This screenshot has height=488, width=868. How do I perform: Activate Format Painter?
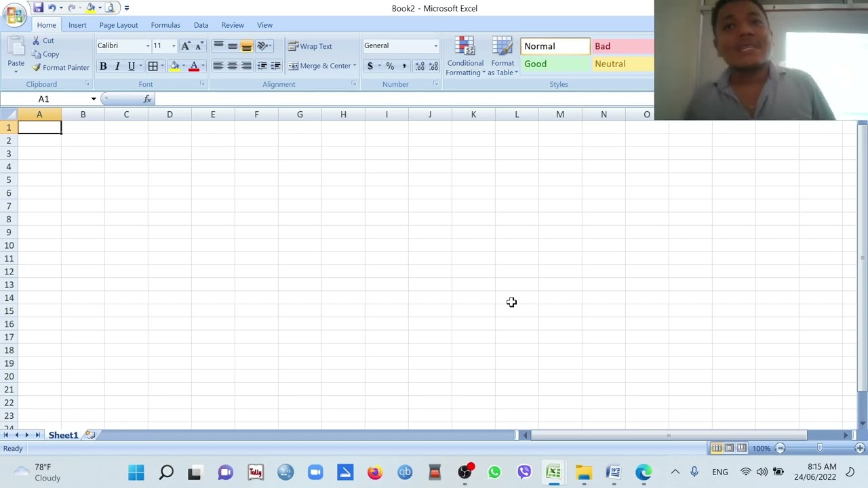point(60,68)
